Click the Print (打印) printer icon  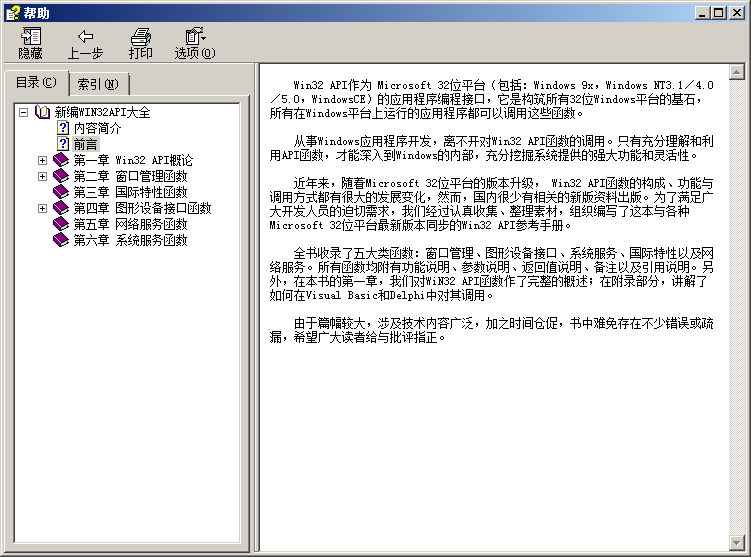pos(140,36)
